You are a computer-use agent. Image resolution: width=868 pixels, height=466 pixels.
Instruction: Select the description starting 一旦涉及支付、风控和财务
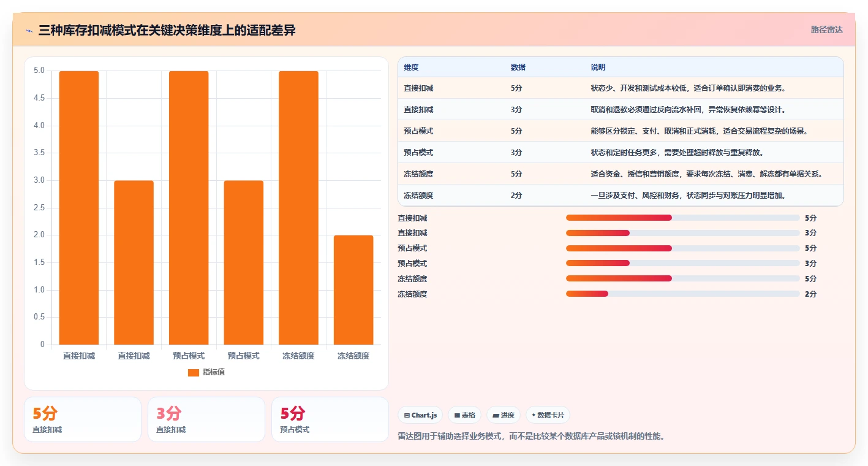688,196
